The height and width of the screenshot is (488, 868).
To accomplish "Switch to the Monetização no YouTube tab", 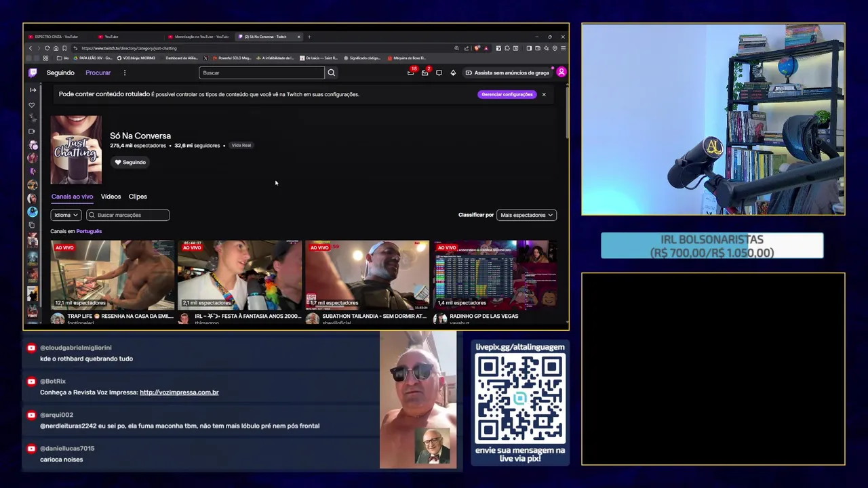I will (x=199, y=37).
